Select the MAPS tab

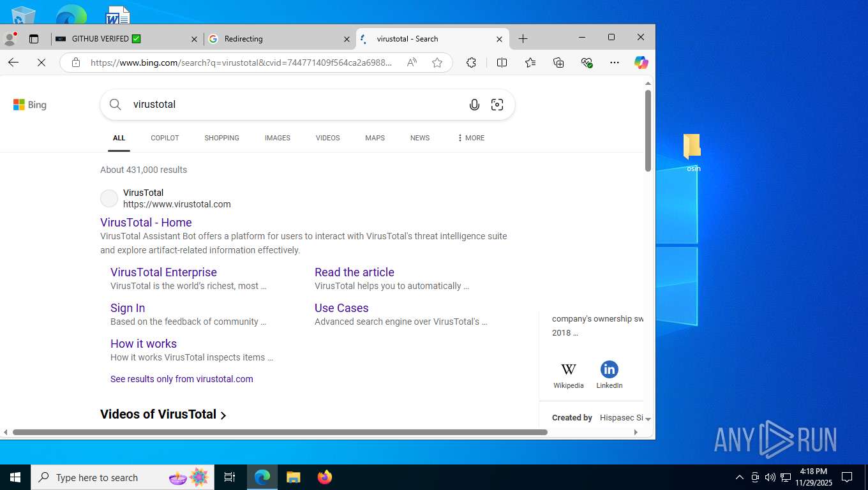pos(375,138)
